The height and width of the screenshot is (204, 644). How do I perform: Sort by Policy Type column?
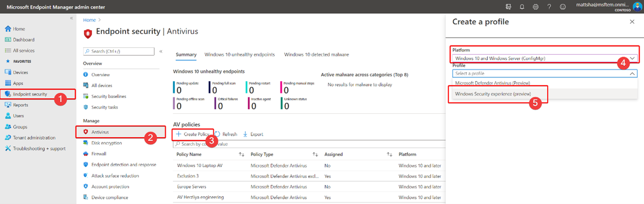click(x=263, y=154)
